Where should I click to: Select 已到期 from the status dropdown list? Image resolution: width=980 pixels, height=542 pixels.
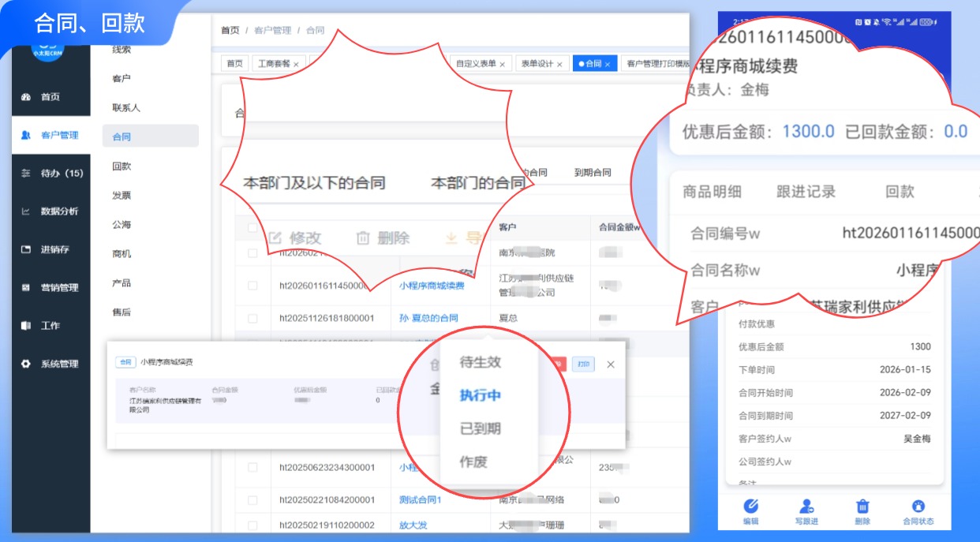click(481, 429)
